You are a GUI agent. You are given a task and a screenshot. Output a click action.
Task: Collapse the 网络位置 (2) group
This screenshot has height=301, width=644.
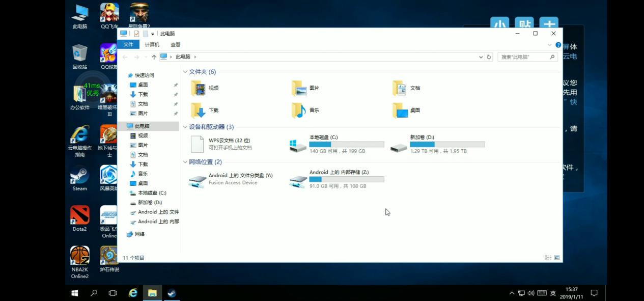coord(185,162)
